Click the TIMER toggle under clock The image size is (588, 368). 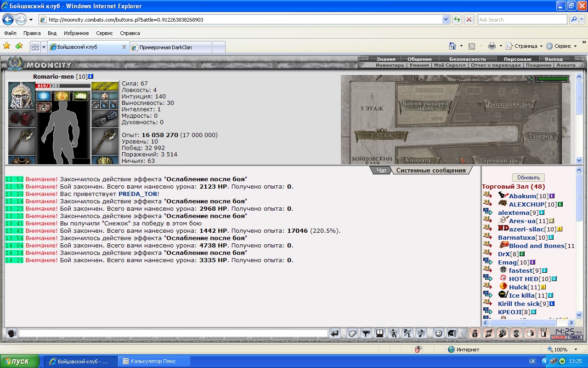coord(575,337)
